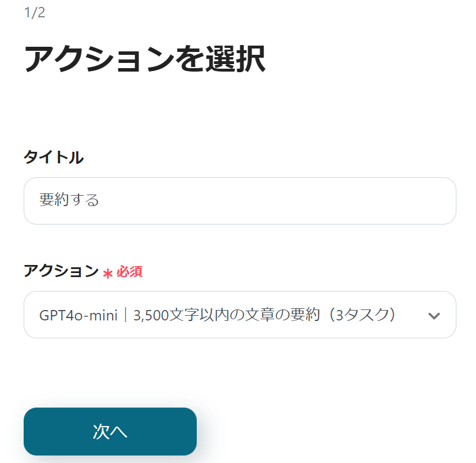
Task: Click the red asterisk required mark
Action: point(107,273)
